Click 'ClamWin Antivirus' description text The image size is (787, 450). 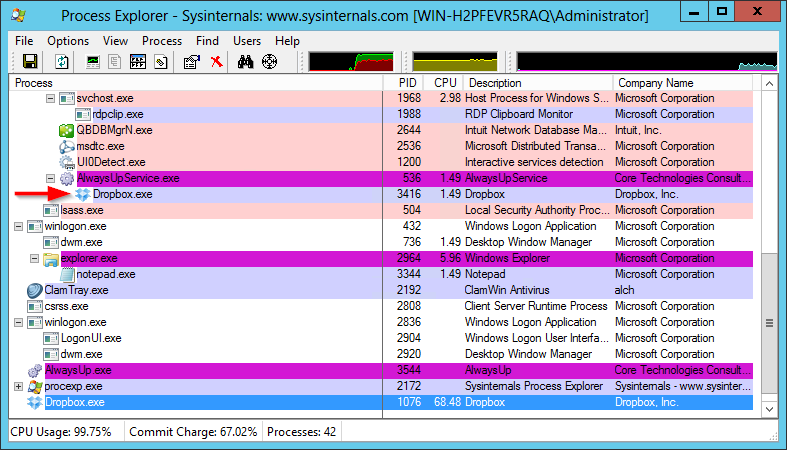(507, 290)
